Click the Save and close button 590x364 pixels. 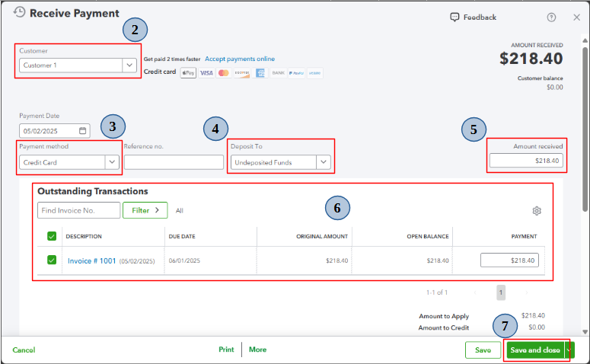pyautogui.click(x=535, y=350)
